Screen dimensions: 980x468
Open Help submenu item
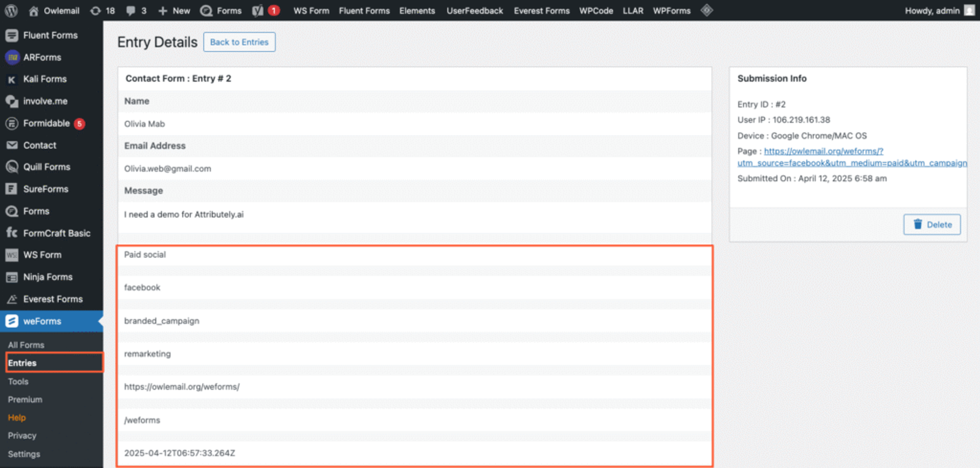[x=17, y=418]
